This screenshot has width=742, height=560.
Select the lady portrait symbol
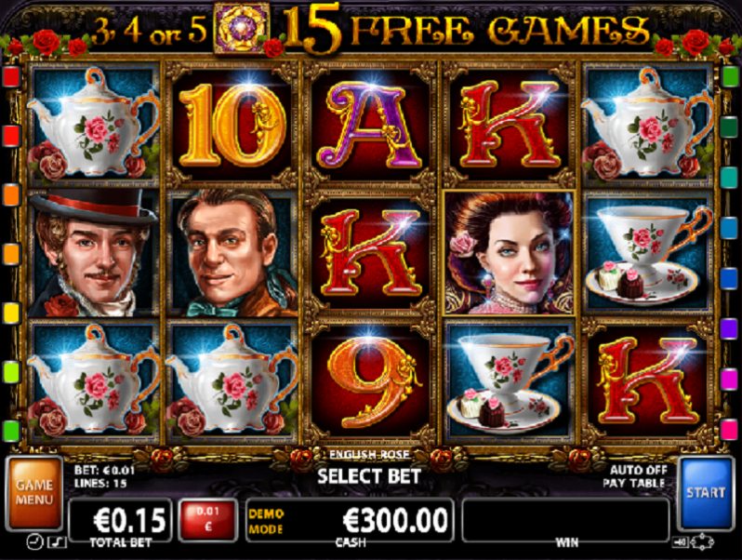click(510, 253)
